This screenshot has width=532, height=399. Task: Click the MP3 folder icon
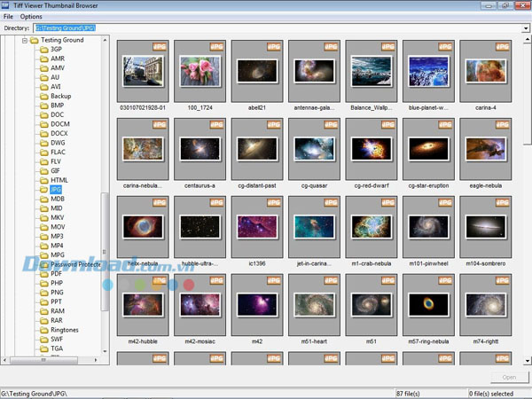coord(43,235)
